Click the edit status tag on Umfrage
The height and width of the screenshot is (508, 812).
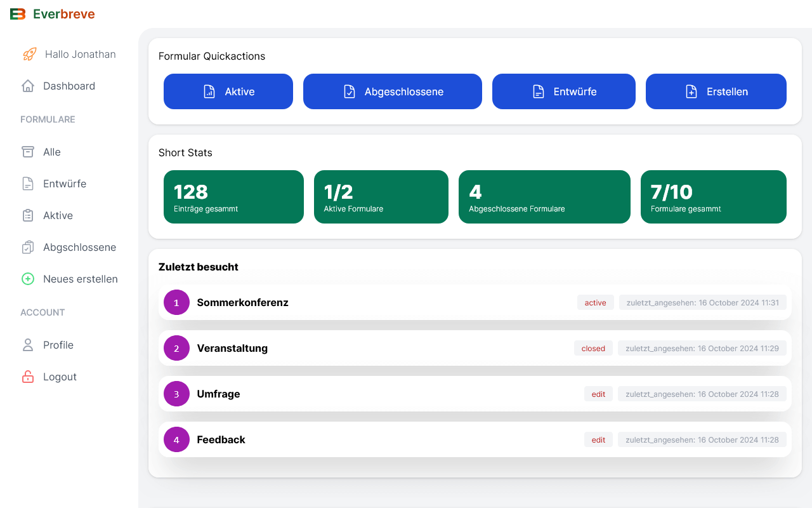point(598,394)
